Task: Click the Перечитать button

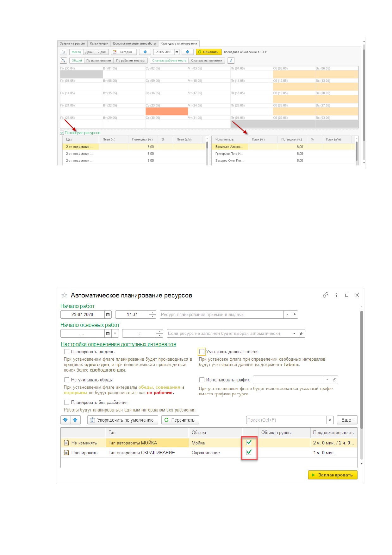Action: [180, 420]
